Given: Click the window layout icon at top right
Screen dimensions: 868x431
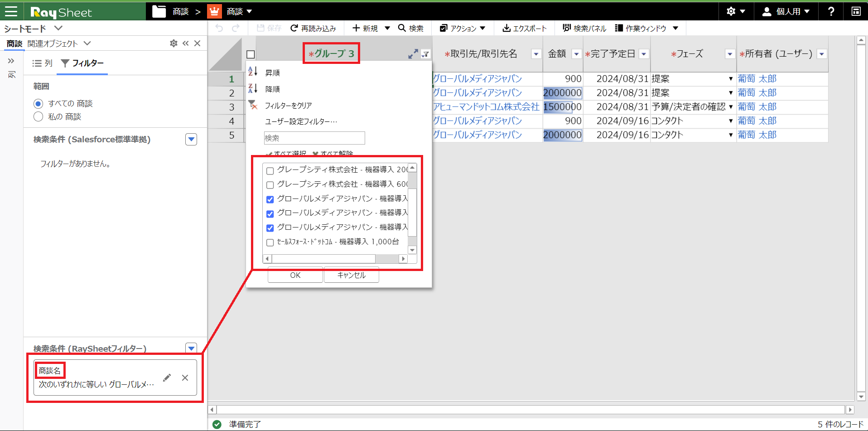Looking at the screenshot, I should (856, 11).
